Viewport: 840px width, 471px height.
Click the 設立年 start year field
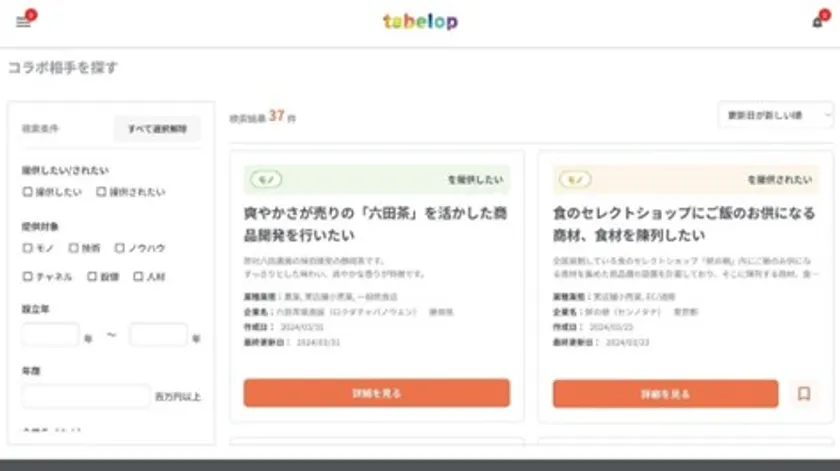tap(50, 336)
